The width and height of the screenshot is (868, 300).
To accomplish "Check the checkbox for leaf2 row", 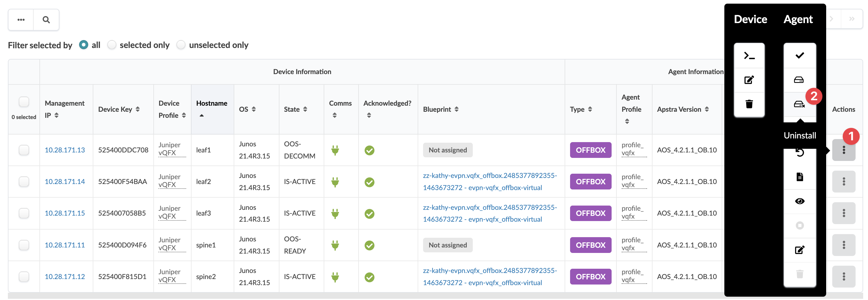I will tap(24, 182).
